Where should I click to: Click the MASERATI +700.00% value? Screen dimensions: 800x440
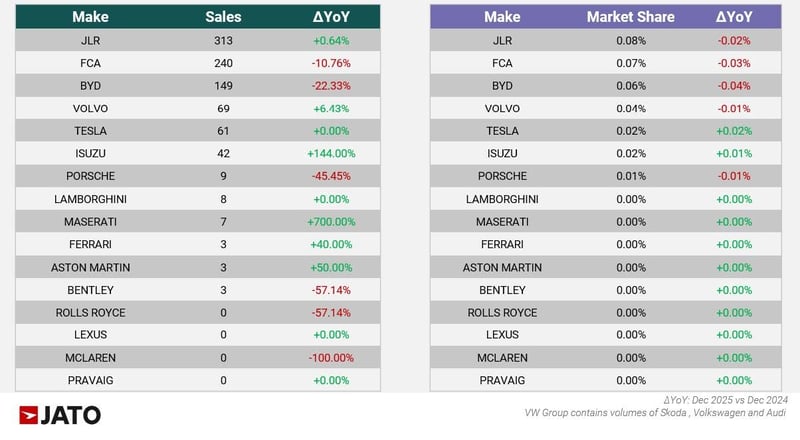(330, 221)
